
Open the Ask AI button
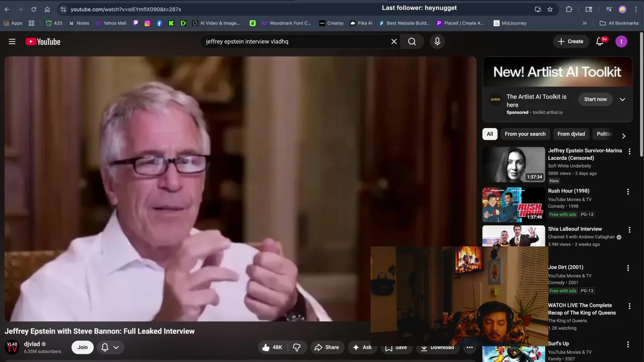362,347
